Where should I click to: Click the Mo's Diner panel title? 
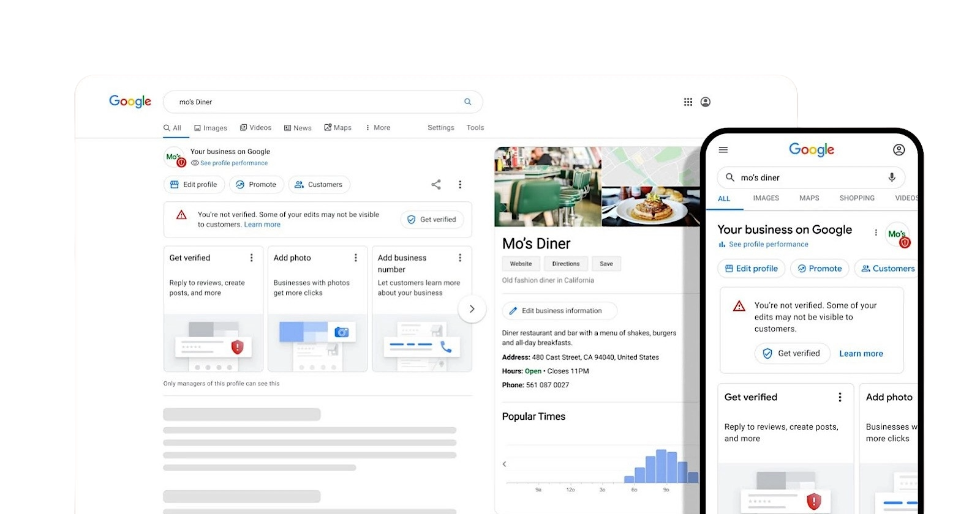click(536, 244)
